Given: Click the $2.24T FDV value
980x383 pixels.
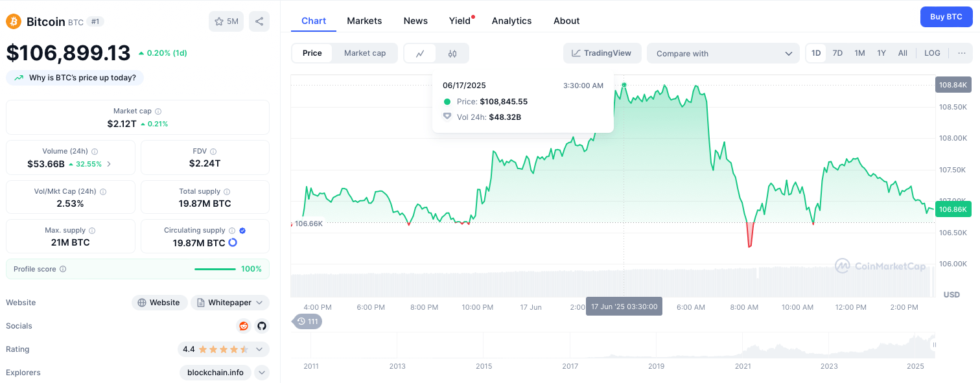Looking at the screenshot, I should point(205,163).
